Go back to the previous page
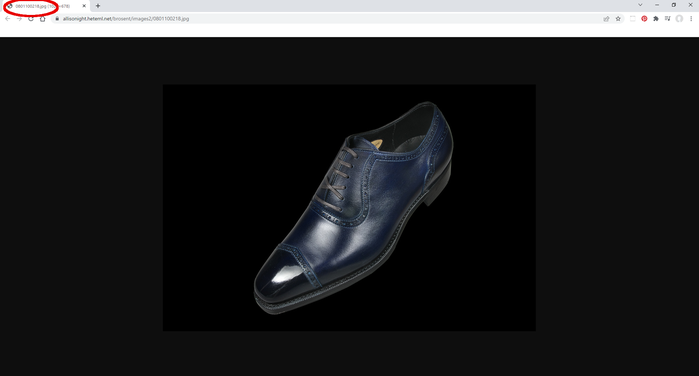The image size is (699, 376). tap(8, 19)
